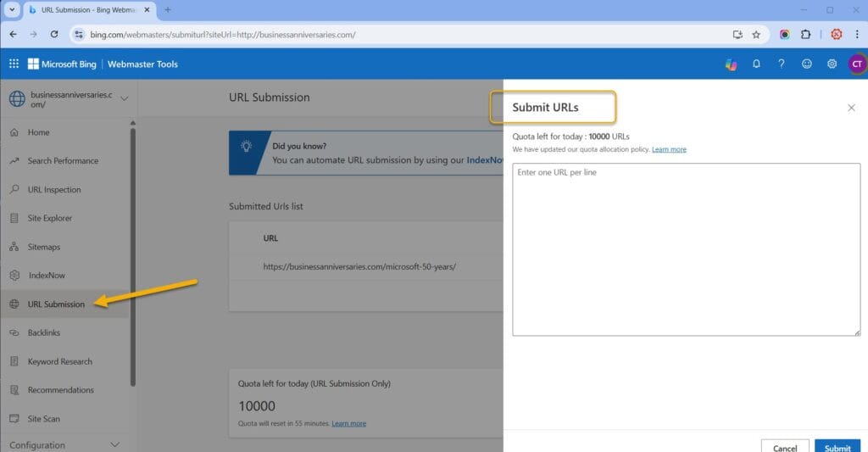Screen dimensions: 868x452
Task: Open the settings gear in header
Action: coord(832,64)
